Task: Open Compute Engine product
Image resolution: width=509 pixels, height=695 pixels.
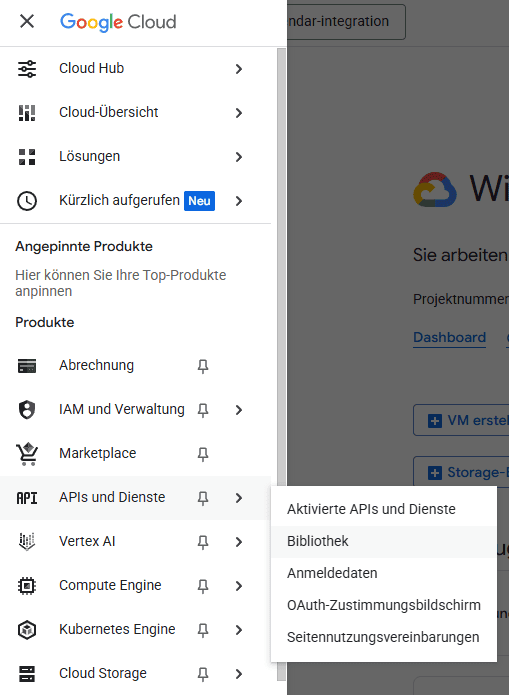Action: click(x=135, y=586)
